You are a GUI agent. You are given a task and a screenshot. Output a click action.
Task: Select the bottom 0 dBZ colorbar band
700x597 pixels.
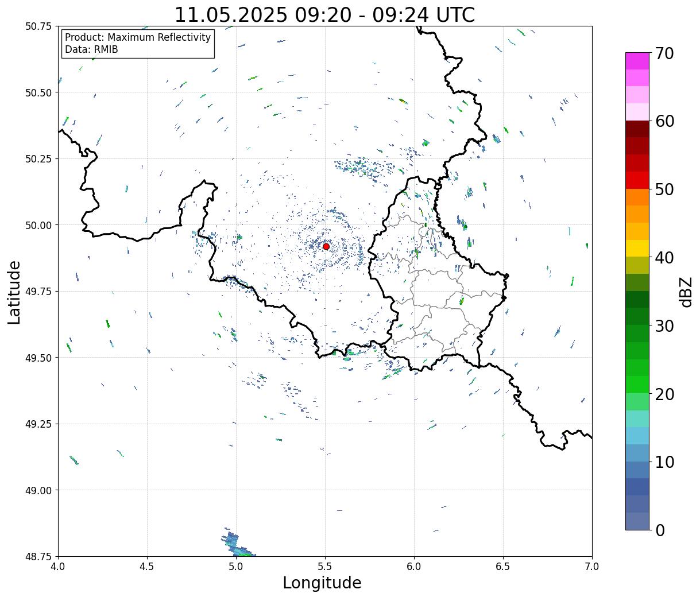click(637, 521)
